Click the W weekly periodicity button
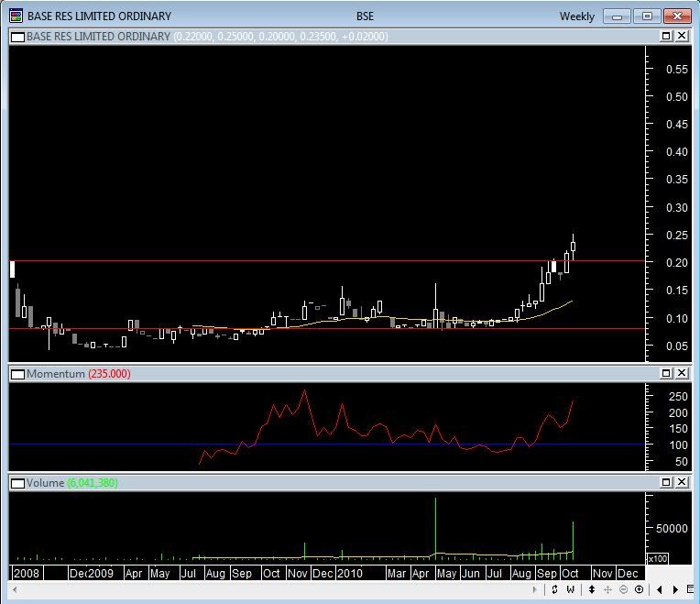Image resolution: width=700 pixels, height=604 pixels. pos(570,589)
